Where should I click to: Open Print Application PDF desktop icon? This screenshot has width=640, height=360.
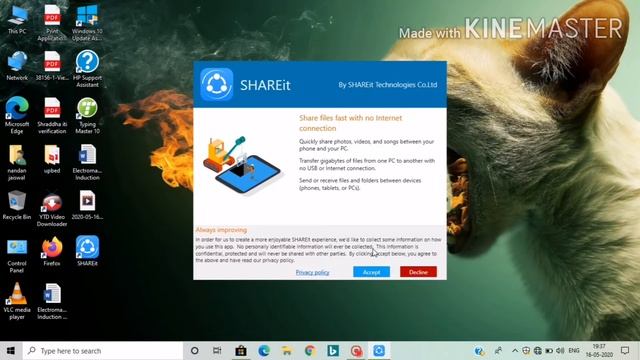[x=52, y=23]
